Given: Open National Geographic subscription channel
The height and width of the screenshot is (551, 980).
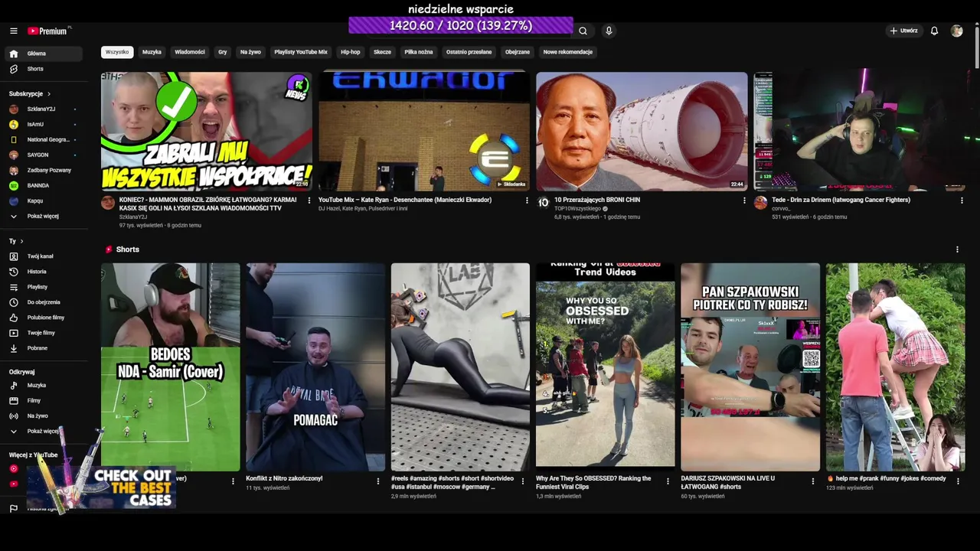Looking at the screenshot, I should tap(42, 139).
